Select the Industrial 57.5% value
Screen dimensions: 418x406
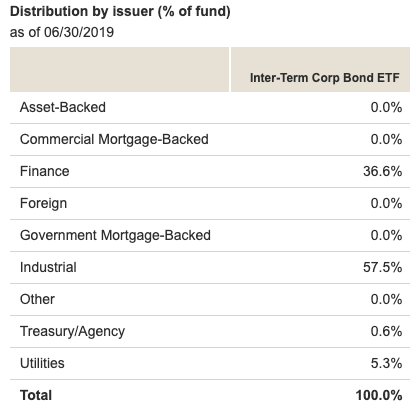(382, 267)
